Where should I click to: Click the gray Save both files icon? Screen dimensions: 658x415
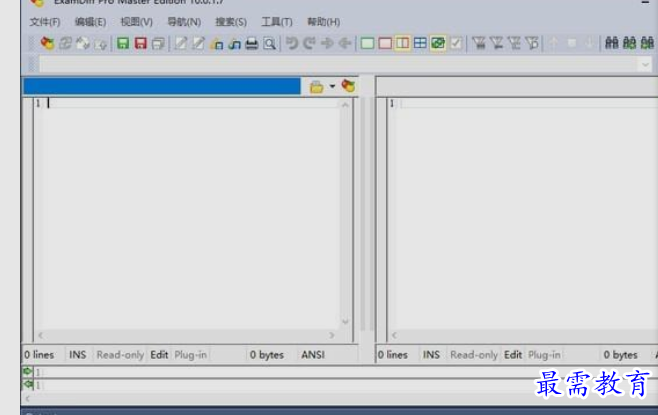click(x=158, y=43)
